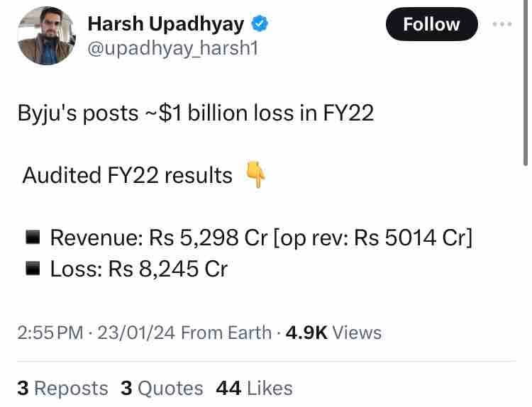
Task: Show the 3 Reposts list
Action: pos(62,388)
